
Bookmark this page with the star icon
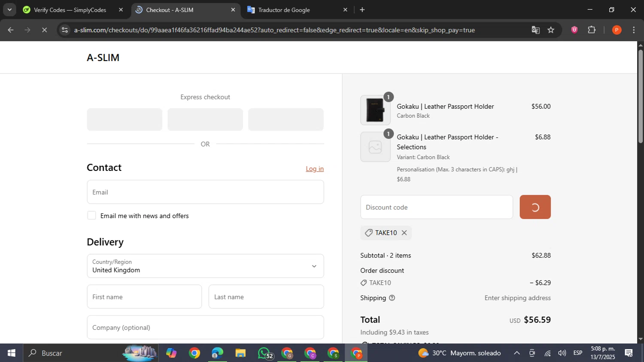[x=551, y=30]
